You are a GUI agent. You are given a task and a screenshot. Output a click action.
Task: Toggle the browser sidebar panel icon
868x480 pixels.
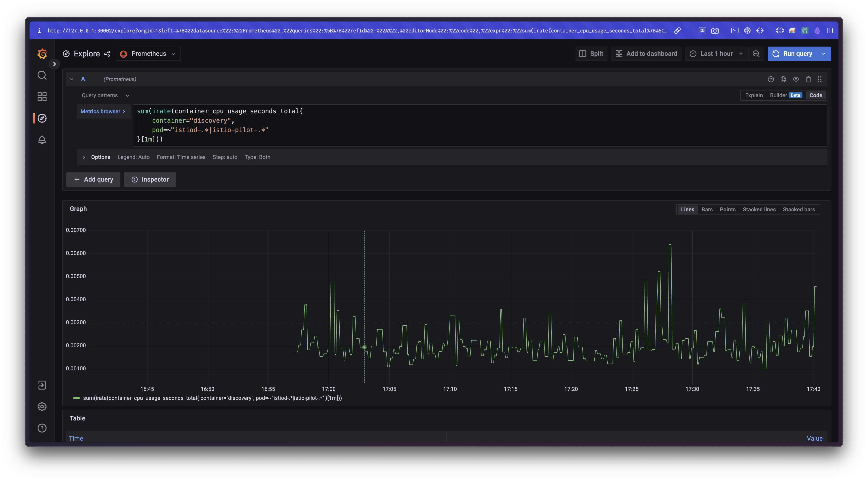[830, 31]
